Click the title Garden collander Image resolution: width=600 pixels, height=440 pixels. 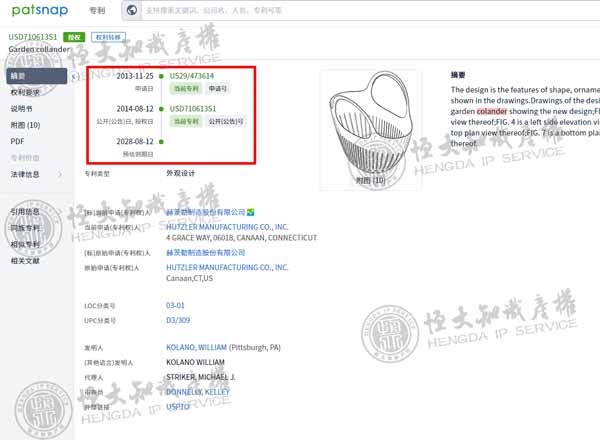tap(39, 49)
